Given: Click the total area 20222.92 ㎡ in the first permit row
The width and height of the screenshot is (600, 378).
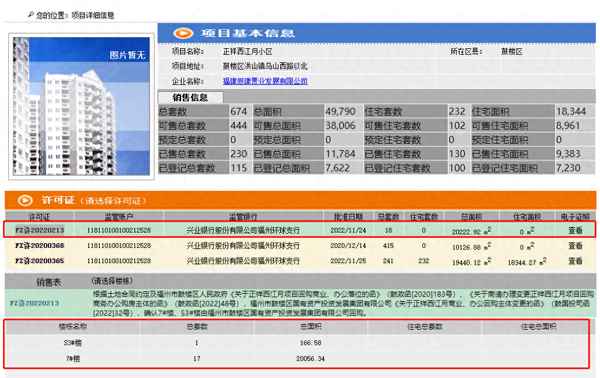Looking at the screenshot, I should pos(471,231).
